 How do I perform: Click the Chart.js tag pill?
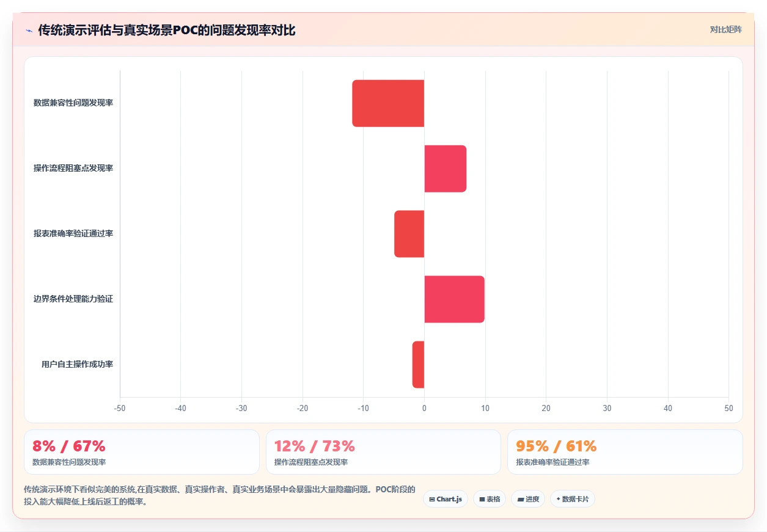coord(446,499)
